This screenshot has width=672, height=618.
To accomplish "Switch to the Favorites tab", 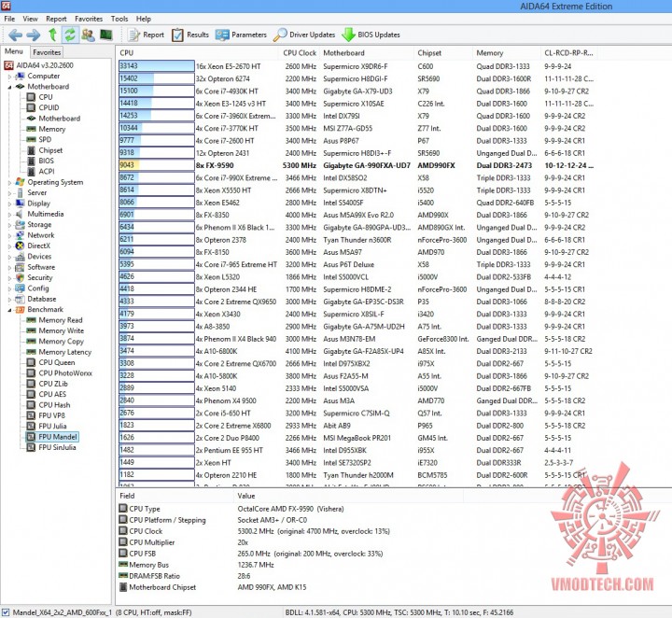I will [x=47, y=52].
